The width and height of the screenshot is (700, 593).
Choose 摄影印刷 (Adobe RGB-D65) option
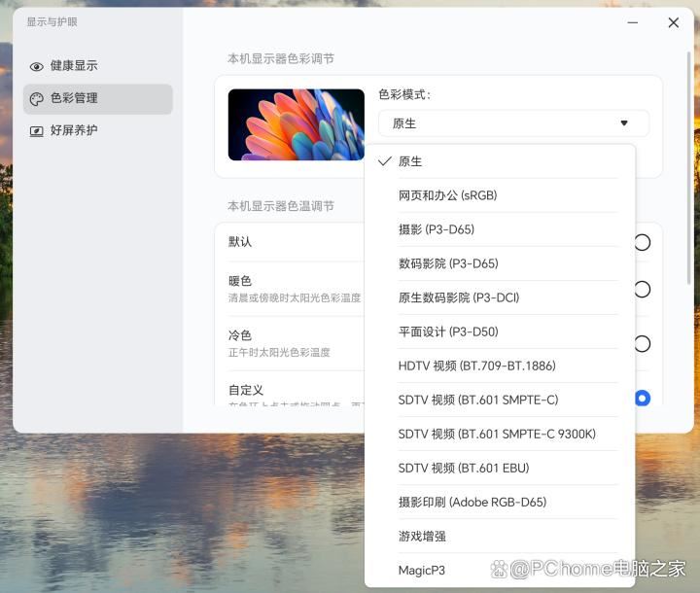[x=472, y=502]
